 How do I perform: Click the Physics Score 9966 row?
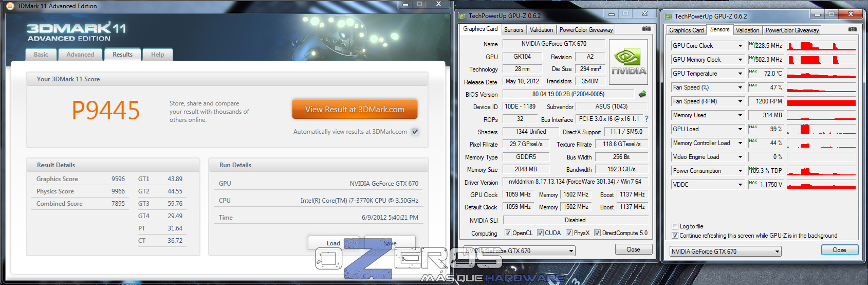click(81, 191)
